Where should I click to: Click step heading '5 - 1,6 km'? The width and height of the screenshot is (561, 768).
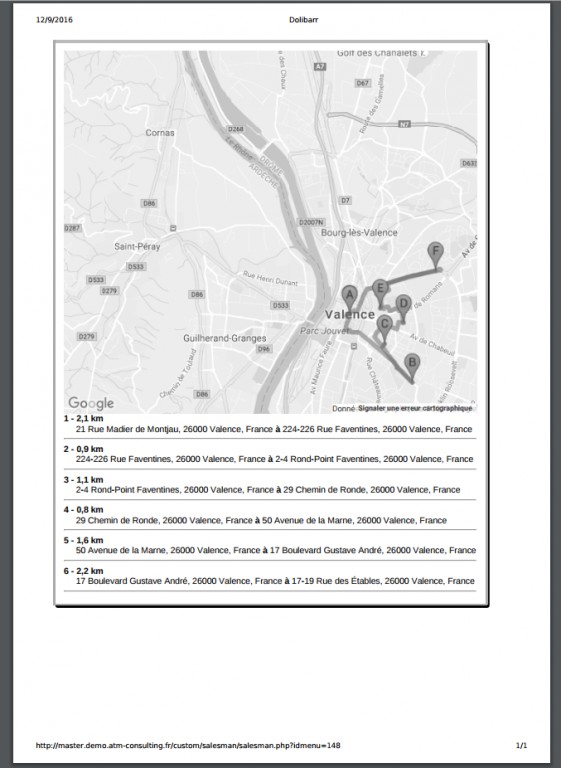[x=83, y=540]
